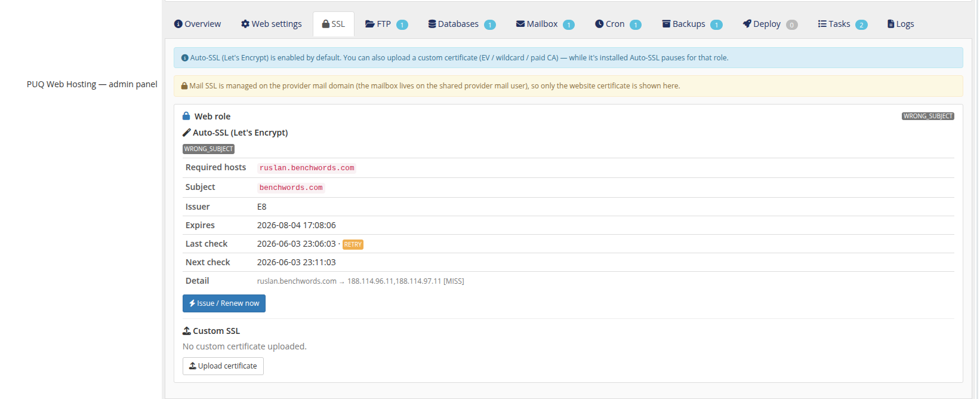Screen dimensions: 980x399
Task: Click the 'No custom certificate uploaded.' text
Action: point(245,346)
